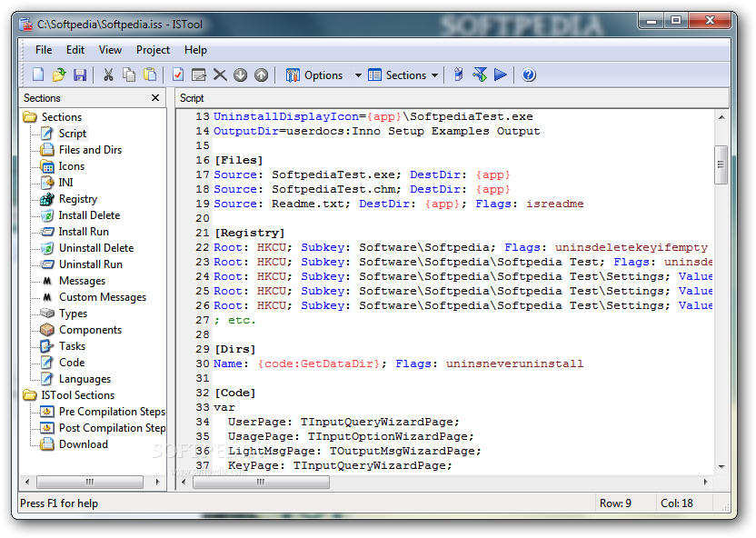Copy selection with the Copy icon

point(129,75)
